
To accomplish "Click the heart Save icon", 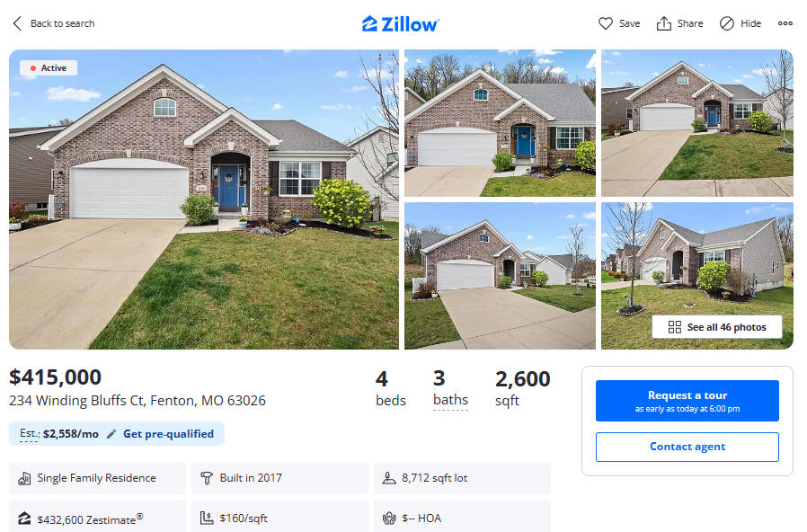I will [x=606, y=23].
